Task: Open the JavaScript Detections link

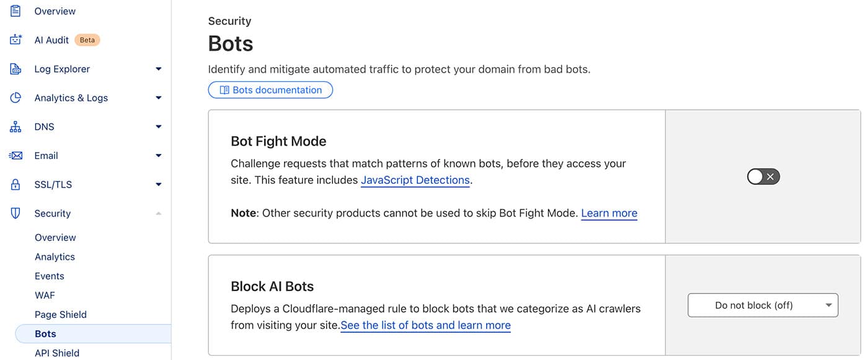Action: tap(415, 179)
